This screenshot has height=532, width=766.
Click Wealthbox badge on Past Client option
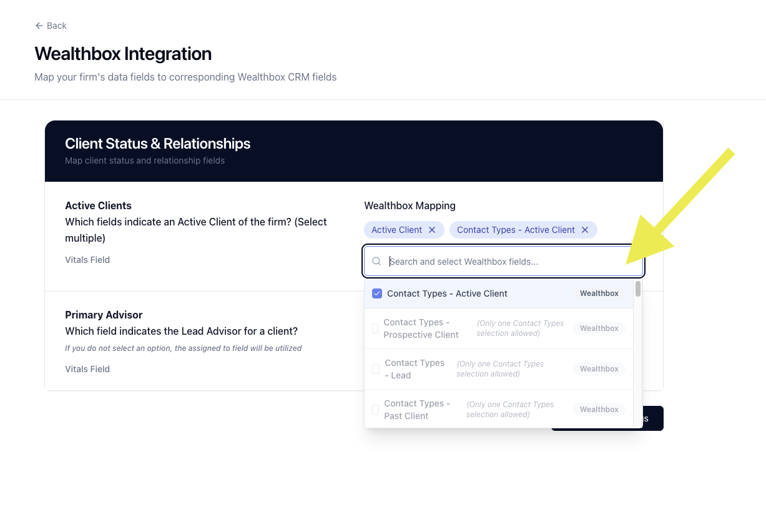point(599,410)
